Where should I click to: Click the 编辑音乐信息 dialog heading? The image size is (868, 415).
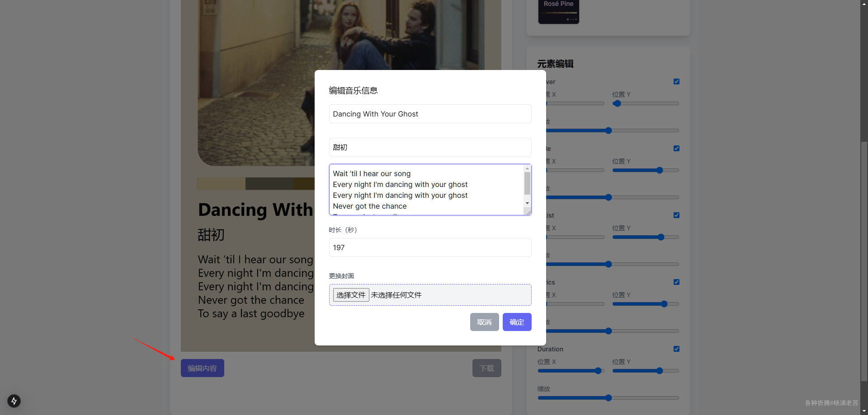coord(353,90)
